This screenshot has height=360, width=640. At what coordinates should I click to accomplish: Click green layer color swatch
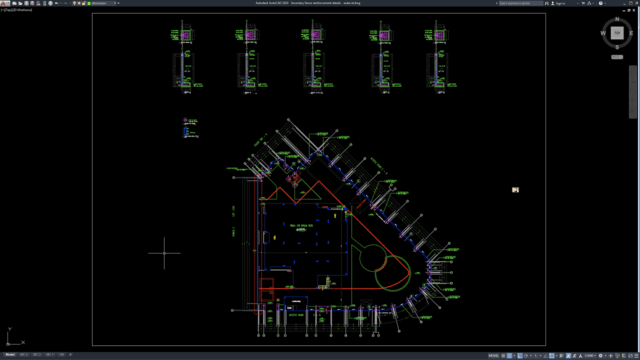89,3
